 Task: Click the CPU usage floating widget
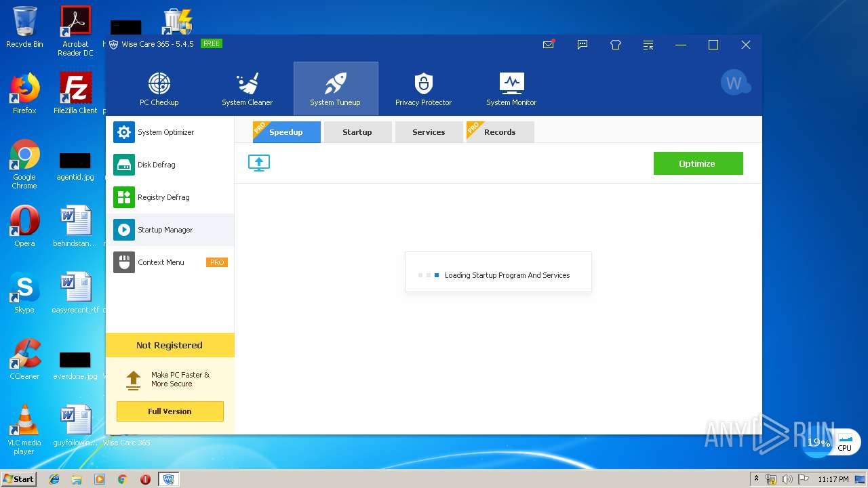pyautogui.click(x=831, y=442)
